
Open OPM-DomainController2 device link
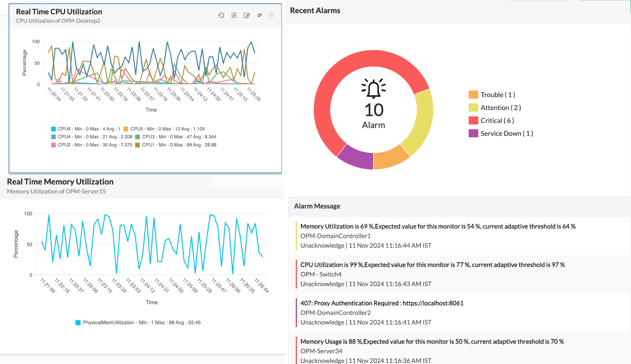point(335,313)
